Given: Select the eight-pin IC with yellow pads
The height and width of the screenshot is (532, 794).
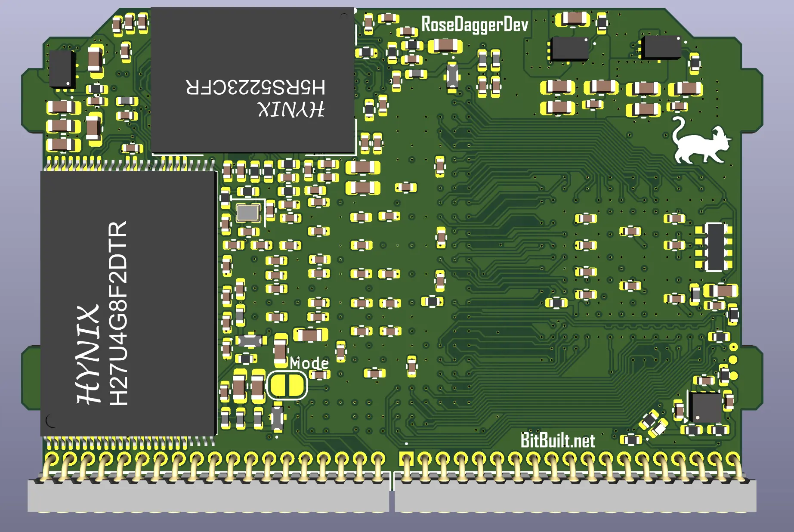Looking at the screenshot, I should pos(714,247).
